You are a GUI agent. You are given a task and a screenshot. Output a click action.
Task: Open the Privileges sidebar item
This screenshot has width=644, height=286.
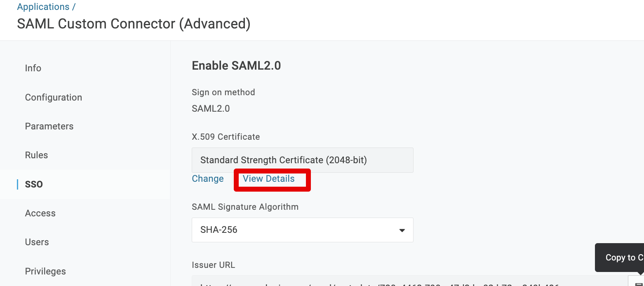click(45, 272)
